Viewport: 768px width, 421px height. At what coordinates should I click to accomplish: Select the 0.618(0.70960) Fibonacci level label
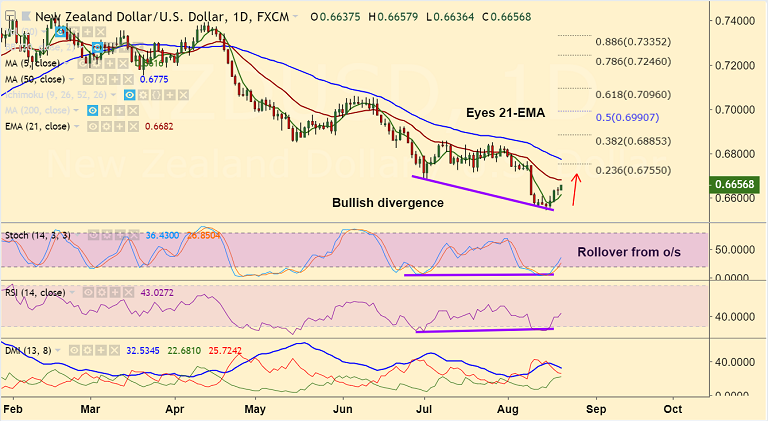[633, 94]
